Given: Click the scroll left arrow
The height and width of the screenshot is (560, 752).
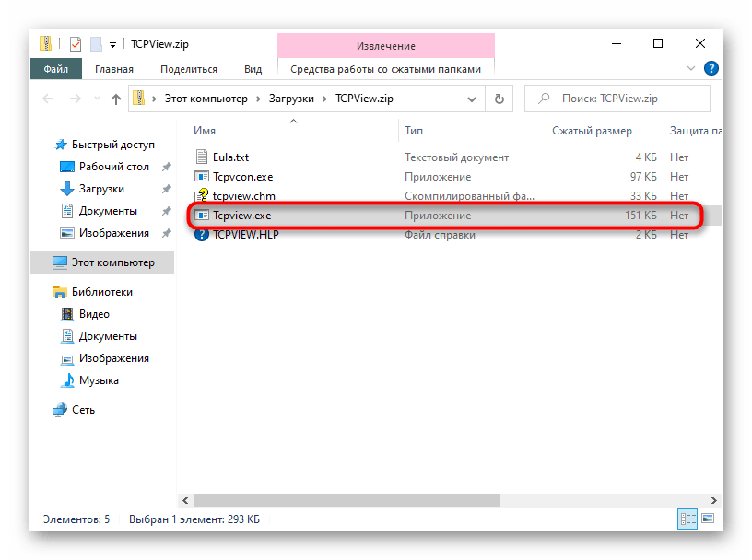Looking at the screenshot, I should 185,500.
